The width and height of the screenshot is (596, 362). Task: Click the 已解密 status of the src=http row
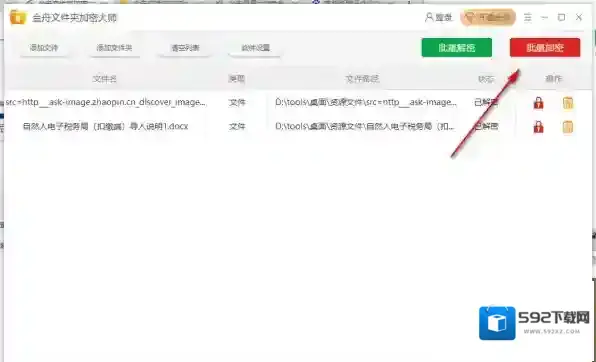pos(486,102)
